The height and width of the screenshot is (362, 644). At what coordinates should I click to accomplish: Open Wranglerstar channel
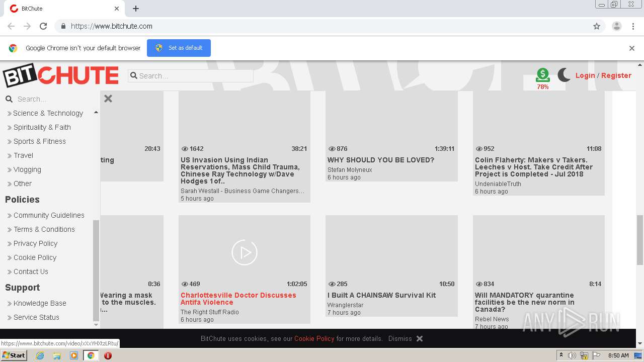point(345,305)
